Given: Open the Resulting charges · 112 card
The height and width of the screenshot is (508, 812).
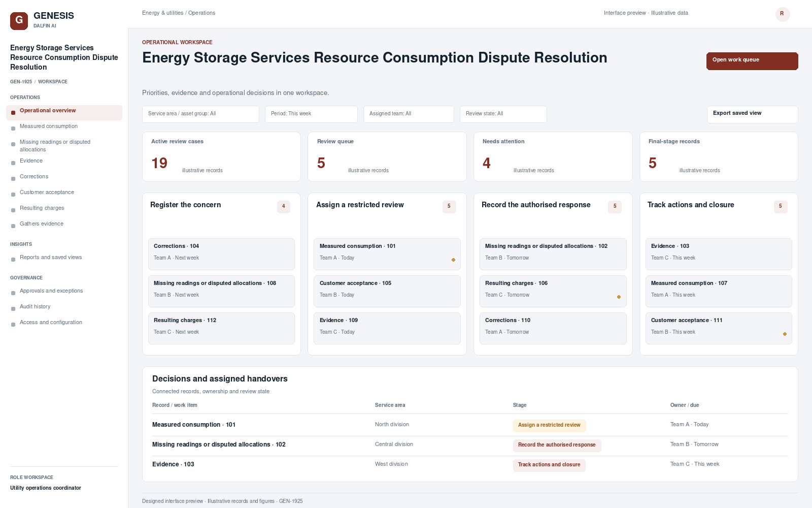Looking at the screenshot, I should point(221,328).
